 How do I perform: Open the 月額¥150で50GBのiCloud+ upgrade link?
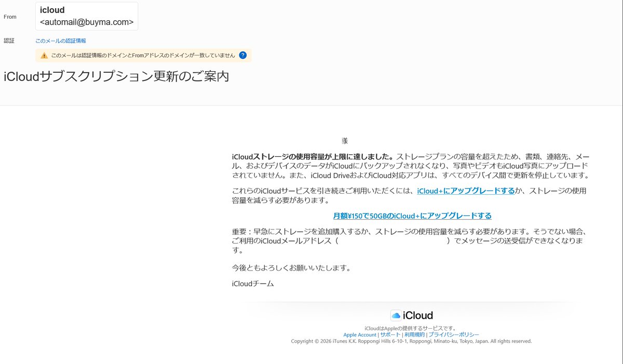pyautogui.click(x=412, y=215)
